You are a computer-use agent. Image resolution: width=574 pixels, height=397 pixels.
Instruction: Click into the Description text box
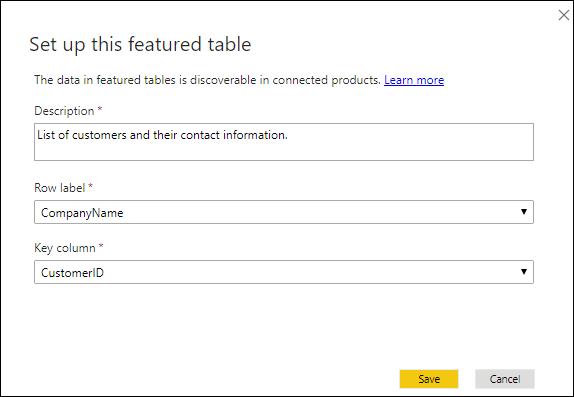coord(284,142)
